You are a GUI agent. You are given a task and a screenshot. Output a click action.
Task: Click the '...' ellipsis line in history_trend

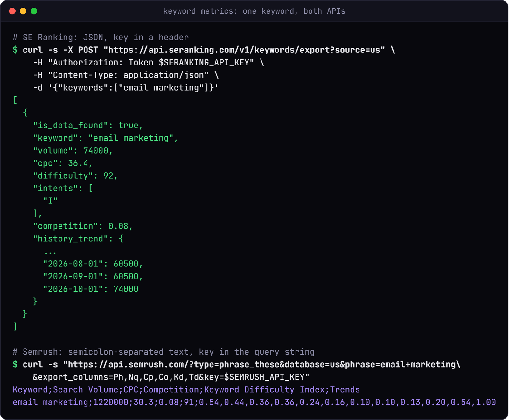click(x=50, y=253)
